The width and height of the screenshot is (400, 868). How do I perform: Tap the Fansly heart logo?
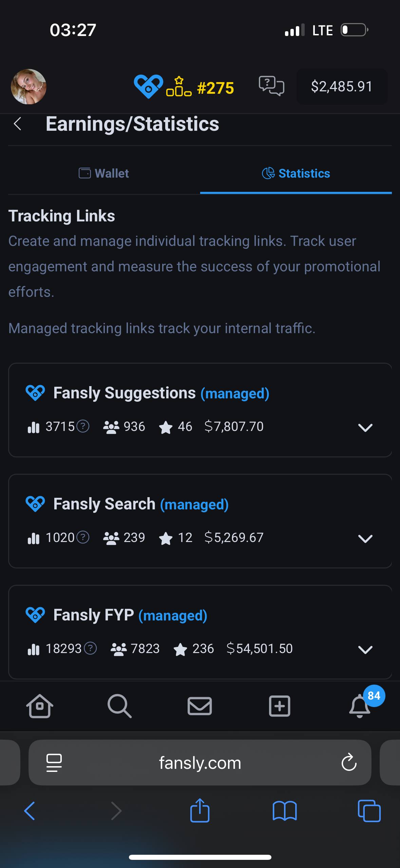tap(148, 87)
